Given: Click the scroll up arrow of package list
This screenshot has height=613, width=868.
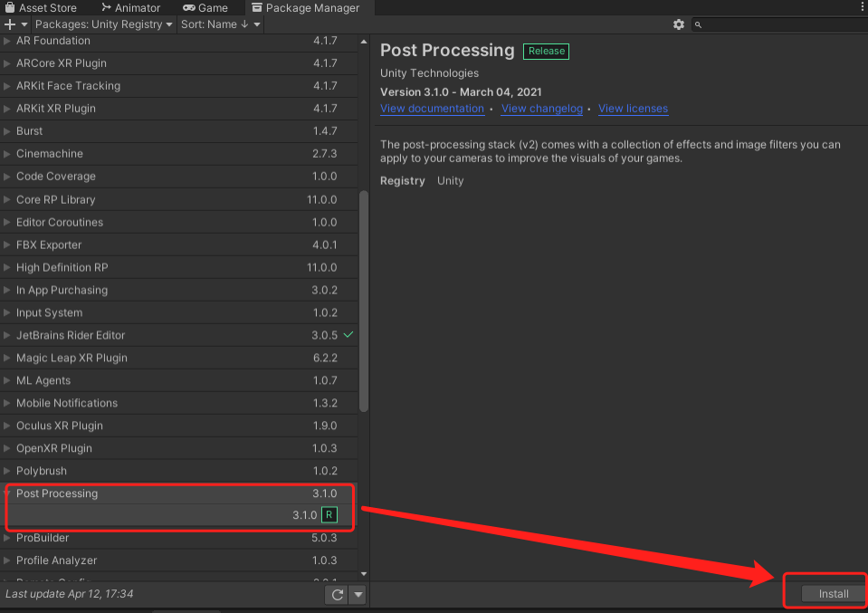Looking at the screenshot, I should (364, 42).
